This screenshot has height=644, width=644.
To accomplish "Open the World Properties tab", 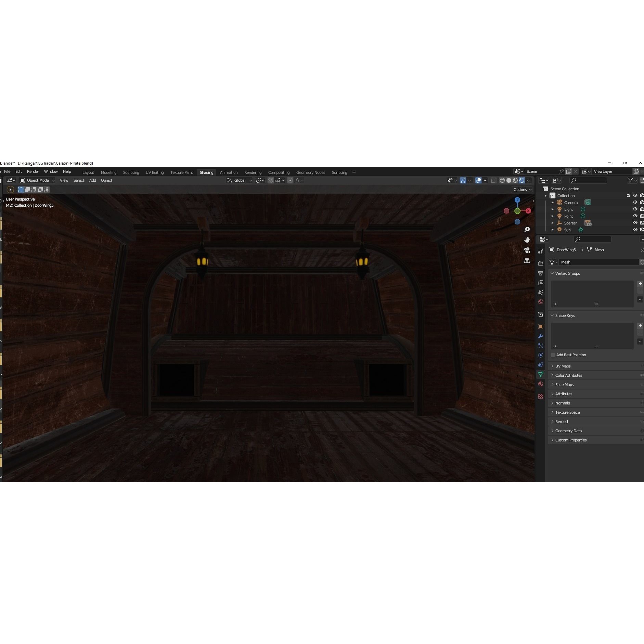I will [541, 301].
